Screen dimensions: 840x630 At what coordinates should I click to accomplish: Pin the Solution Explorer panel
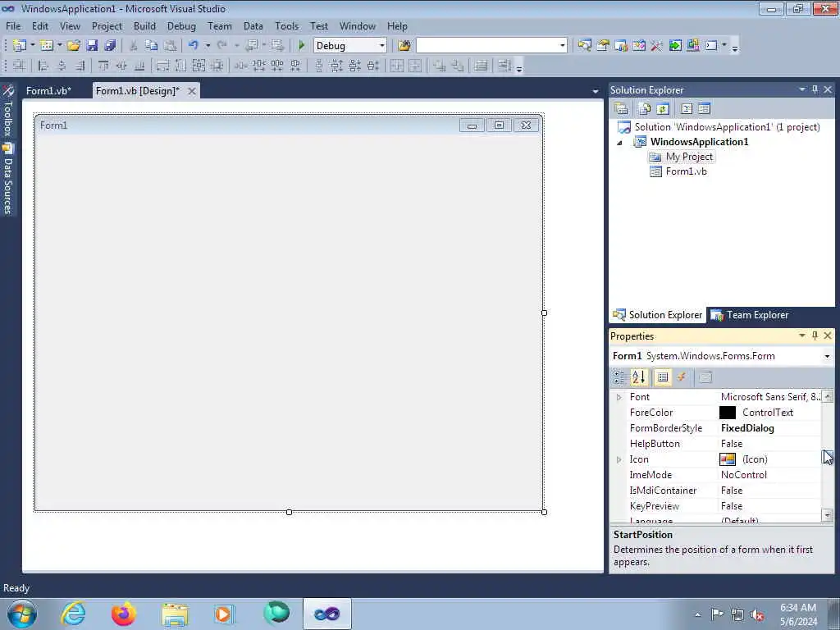[x=815, y=89]
